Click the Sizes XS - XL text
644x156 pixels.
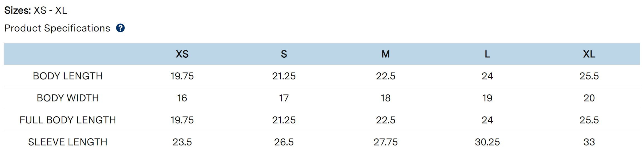[x=36, y=10]
